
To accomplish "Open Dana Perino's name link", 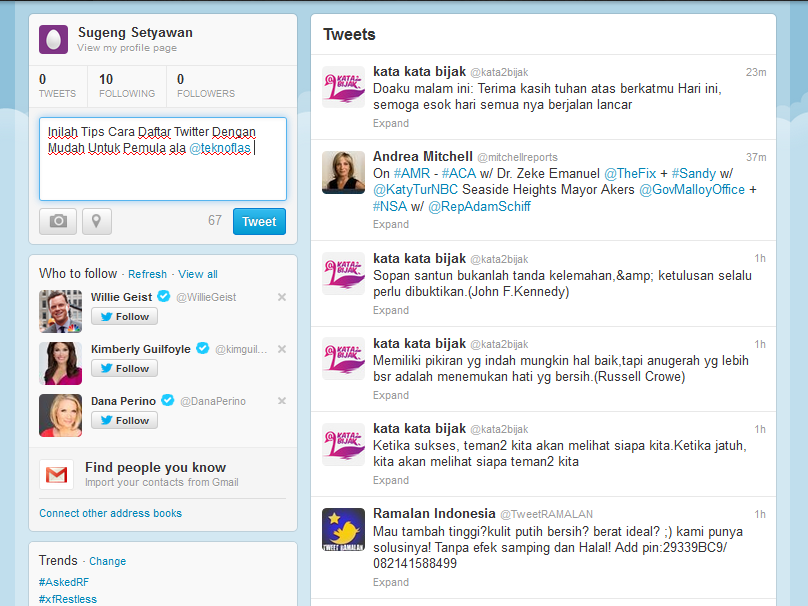I will pyautogui.click(x=123, y=401).
